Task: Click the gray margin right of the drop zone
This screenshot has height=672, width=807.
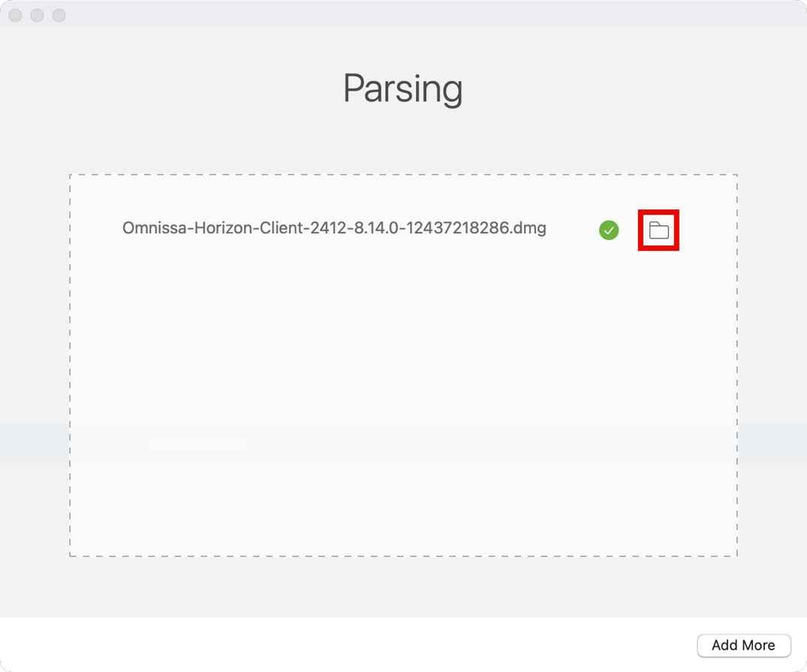Action: point(772,338)
